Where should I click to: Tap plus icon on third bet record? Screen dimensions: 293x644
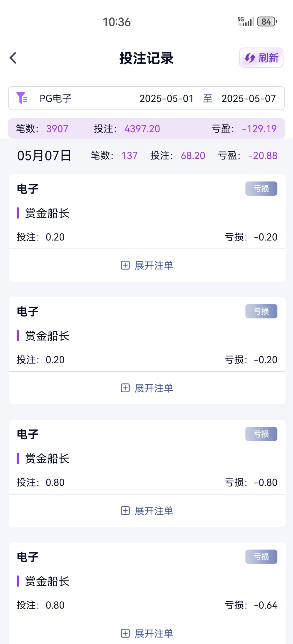(x=125, y=511)
